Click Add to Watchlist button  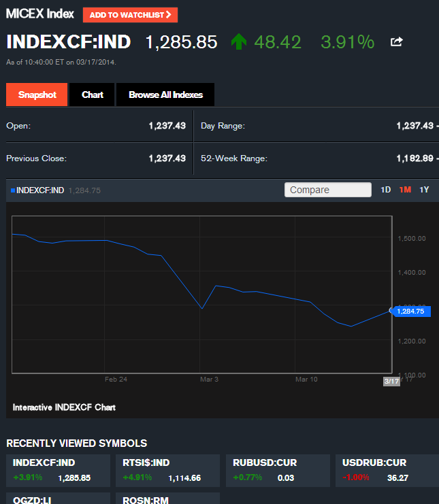click(x=130, y=14)
